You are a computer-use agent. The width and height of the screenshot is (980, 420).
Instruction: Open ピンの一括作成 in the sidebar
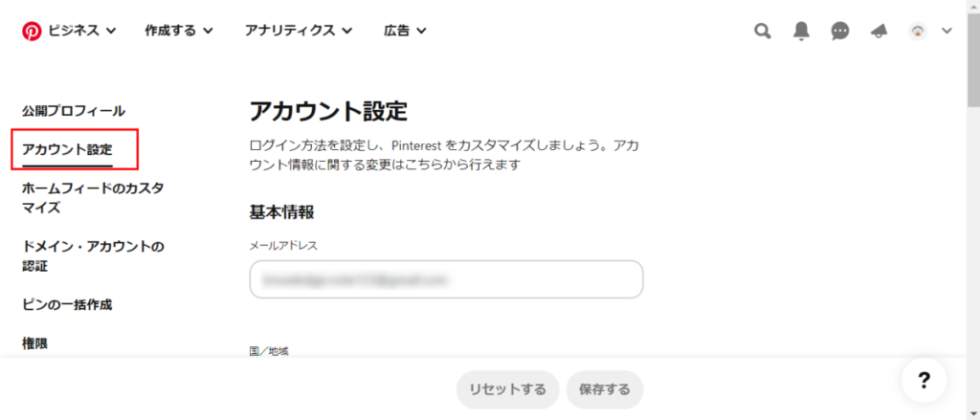point(68,305)
